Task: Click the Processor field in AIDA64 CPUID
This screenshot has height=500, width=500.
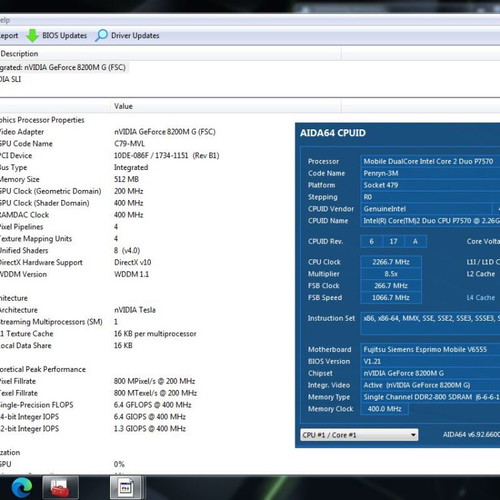Action: click(x=430, y=161)
